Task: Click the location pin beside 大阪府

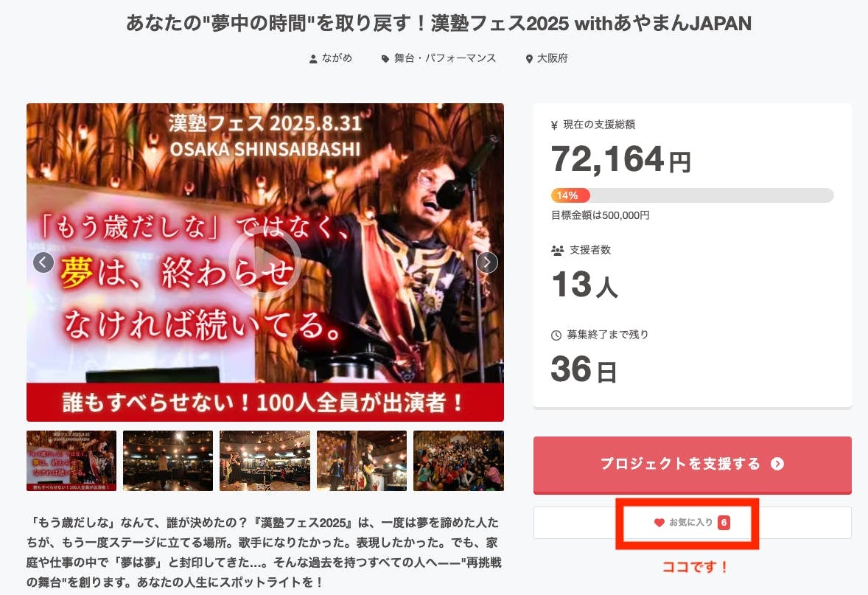Action: [529, 59]
